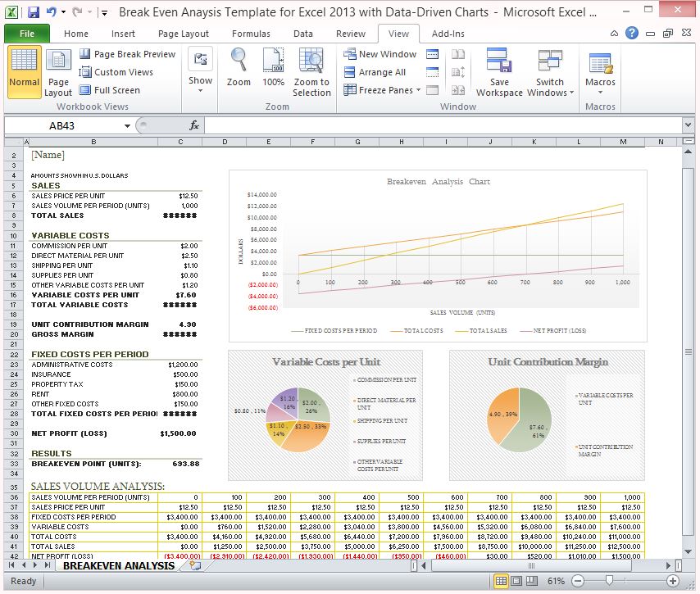Toggle Normal workbook view in ribbon
The width and height of the screenshot is (700, 594).
[x=24, y=71]
